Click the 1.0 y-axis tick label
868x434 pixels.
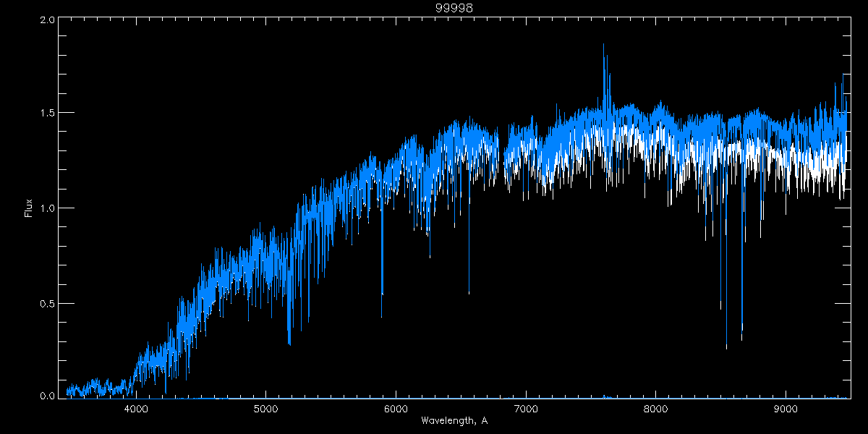[48, 208]
